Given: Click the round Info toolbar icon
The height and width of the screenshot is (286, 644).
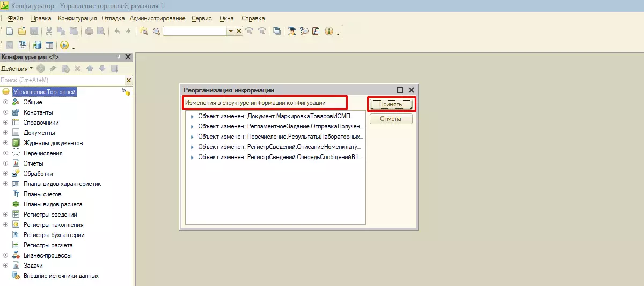Looking at the screenshot, I should 329,32.
